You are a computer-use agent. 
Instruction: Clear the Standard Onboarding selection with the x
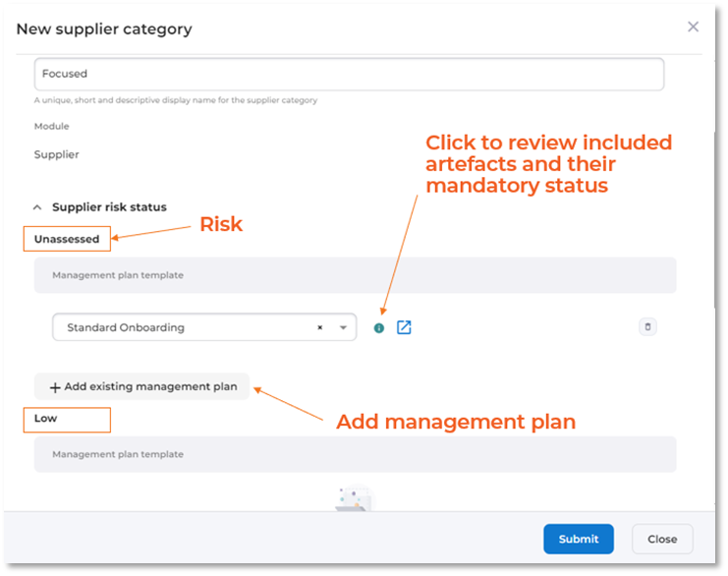click(320, 328)
